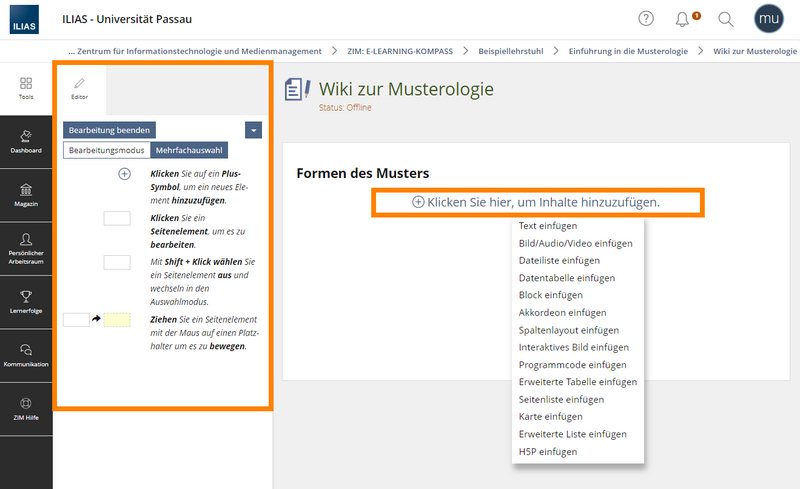This screenshot has width=800, height=489.
Task: Open breadcrumb 'Wiki zur Musterologie'
Action: [755, 51]
